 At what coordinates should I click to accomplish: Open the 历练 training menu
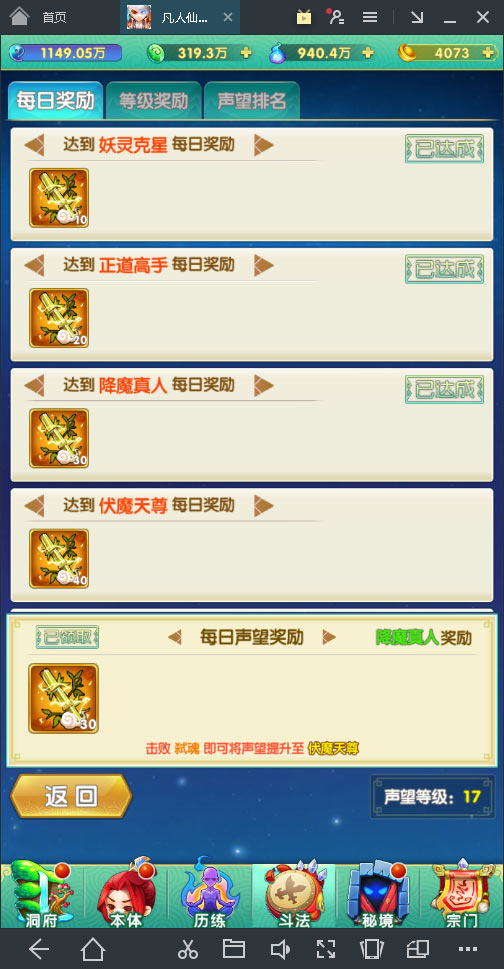209,894
